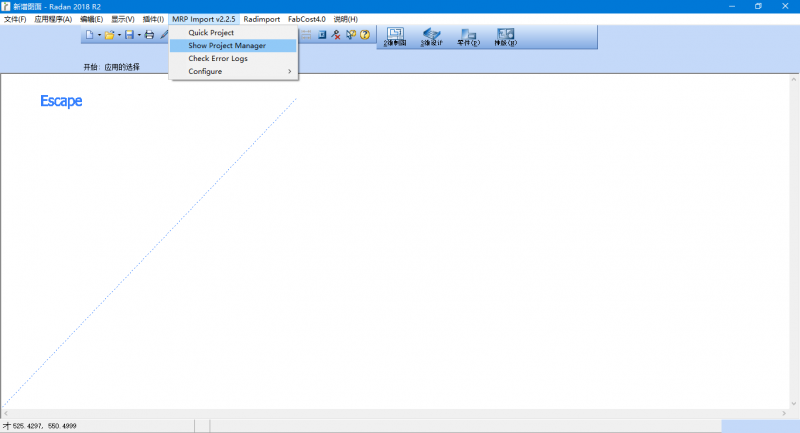The image size is (800, 433).
Task: Open the FabCost4.0 menu
Action: [x=307, y=19]
